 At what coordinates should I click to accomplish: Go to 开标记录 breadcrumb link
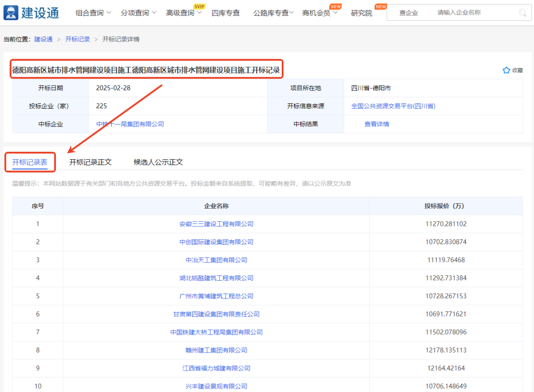(78, 39)
